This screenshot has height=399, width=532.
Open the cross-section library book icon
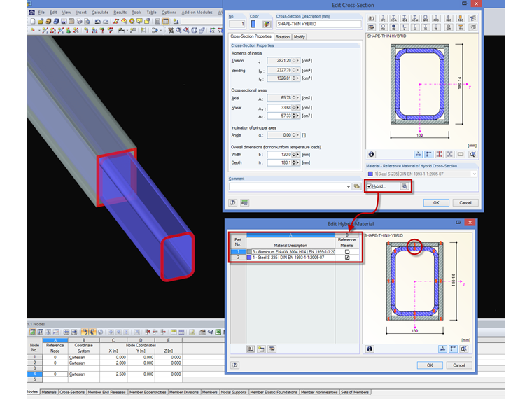pos(372,19)
